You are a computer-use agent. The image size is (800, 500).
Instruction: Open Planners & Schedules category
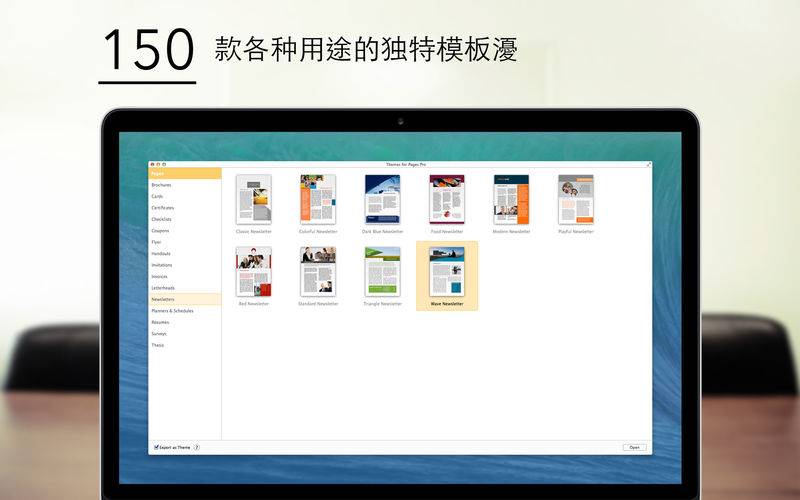coord(185,311)
